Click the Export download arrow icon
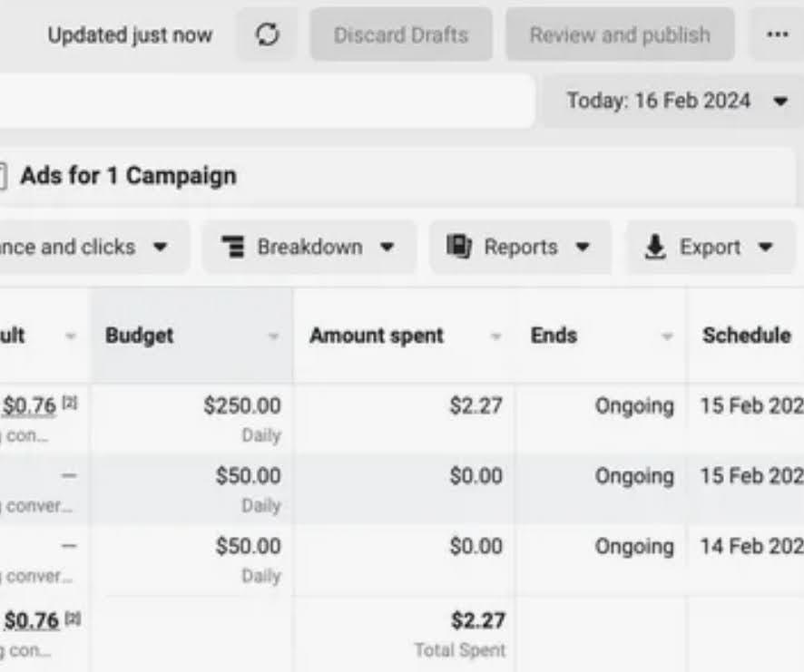Image resolution: width=804 pixels, height=672 pixels. (655, 248)
